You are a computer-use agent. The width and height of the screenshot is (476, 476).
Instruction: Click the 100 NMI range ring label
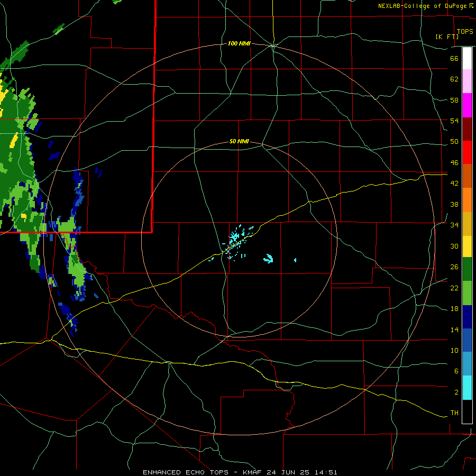pyautogui.click(x=239, y=43)
